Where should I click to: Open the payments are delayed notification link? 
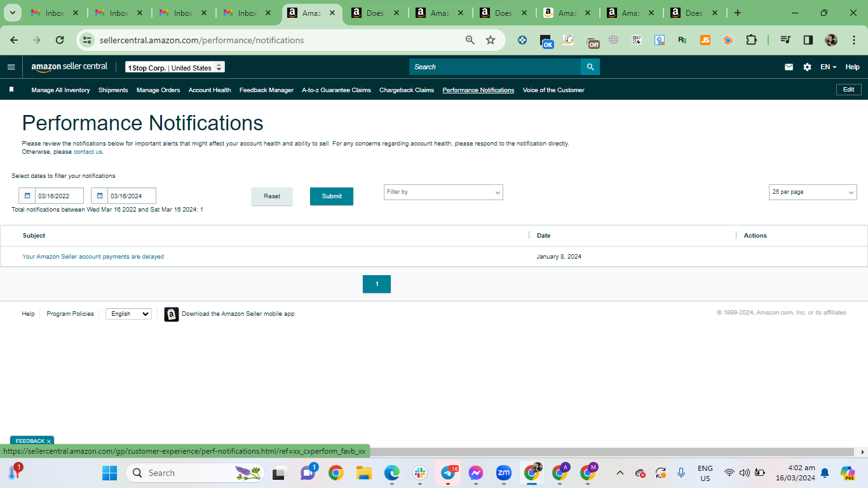93,257
